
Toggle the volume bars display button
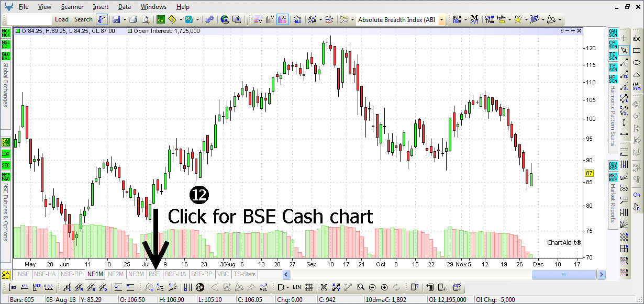pos(270,19)
